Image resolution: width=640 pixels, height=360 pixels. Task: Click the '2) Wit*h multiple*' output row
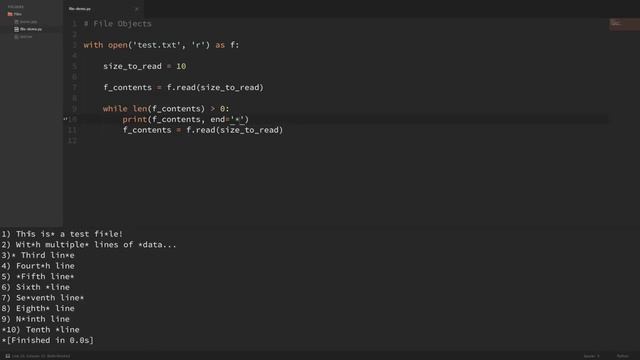89,244
